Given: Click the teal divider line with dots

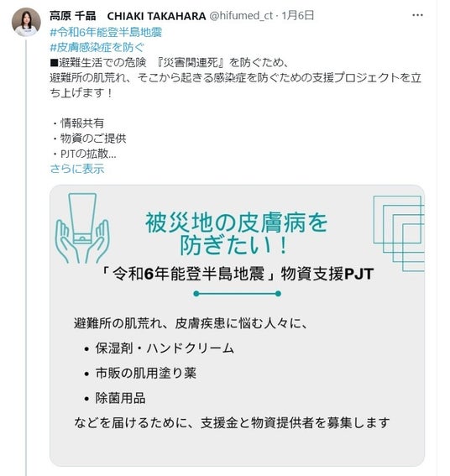Looking at the screenshot, I should (237, 294).
